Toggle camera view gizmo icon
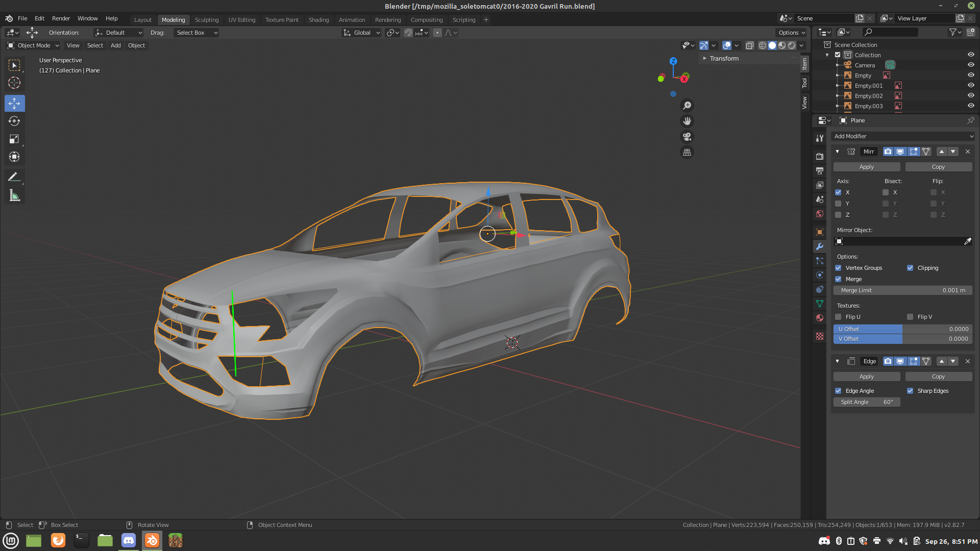Viewport: 980px width, 551px height. click(x=687, y=137)
